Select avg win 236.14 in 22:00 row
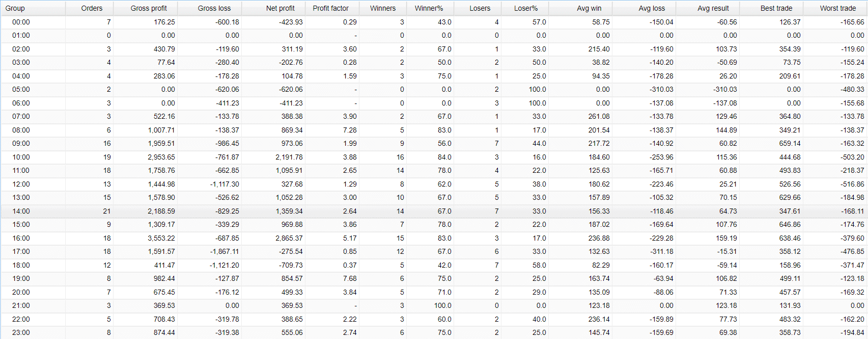 coord(599,319)
